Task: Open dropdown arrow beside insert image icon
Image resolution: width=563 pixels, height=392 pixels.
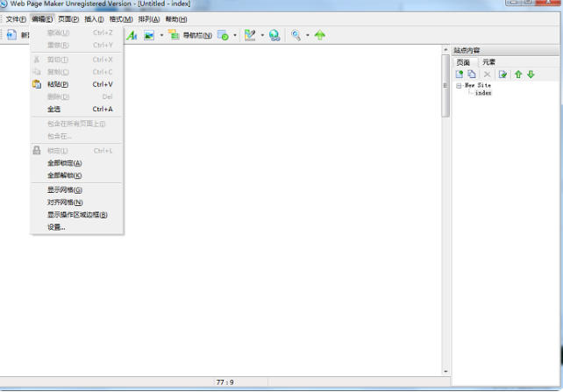Action: (160, 35)
